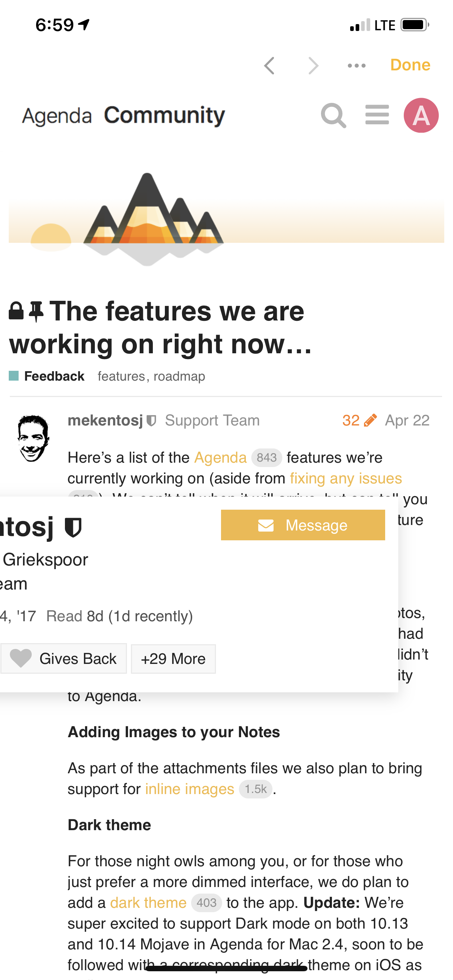The image size is (453, 980).
Task: Open the pink user avatar
Action: (421, 115)
